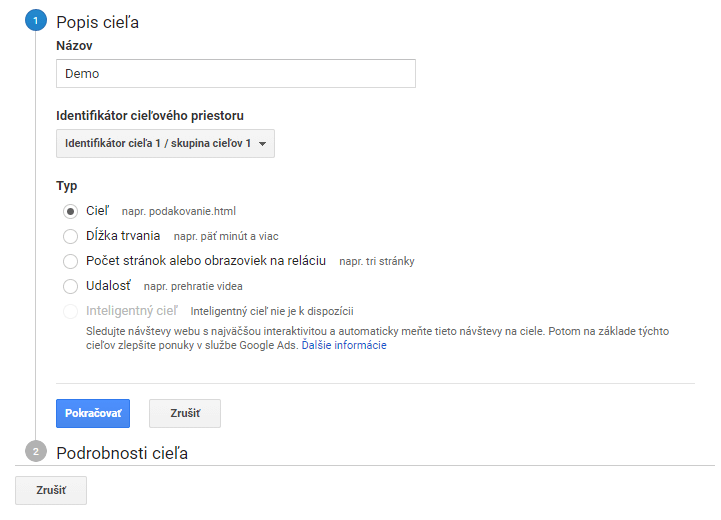Choose Počet stránok alebo obrazoviek na reláciu
The image size is (721, 520).
(70, 261)
